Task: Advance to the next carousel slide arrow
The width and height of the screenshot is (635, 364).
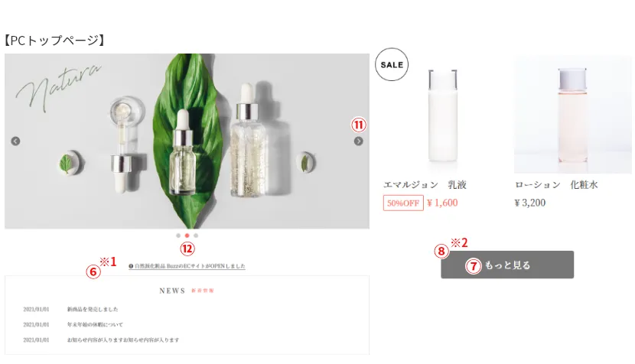Action: (x=358, y=141)
